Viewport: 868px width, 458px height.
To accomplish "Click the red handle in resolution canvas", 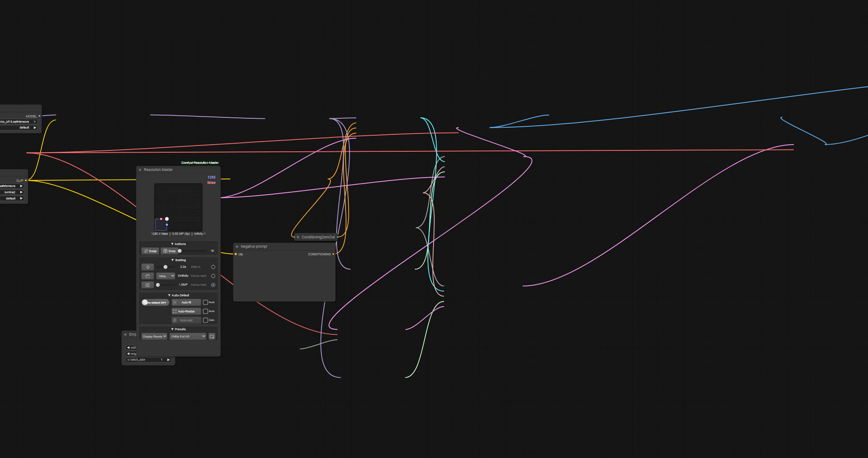I will pyautogui.click(x=161, y=219).
